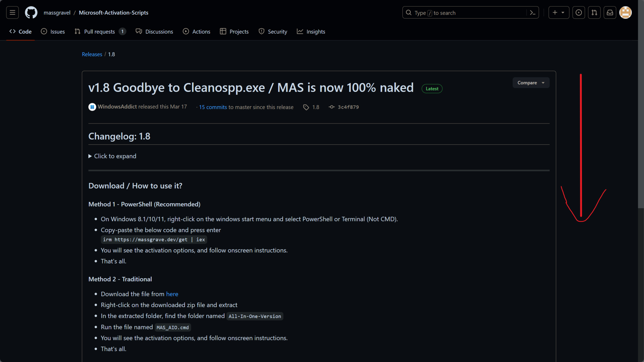This screenshot has width=644, height=362.
Task: Open the Actions tab
Action: coord(196,32)
